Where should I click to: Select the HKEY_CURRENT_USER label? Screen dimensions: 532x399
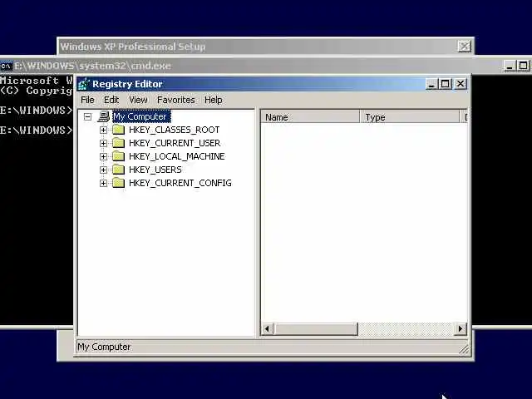(175, 143)
